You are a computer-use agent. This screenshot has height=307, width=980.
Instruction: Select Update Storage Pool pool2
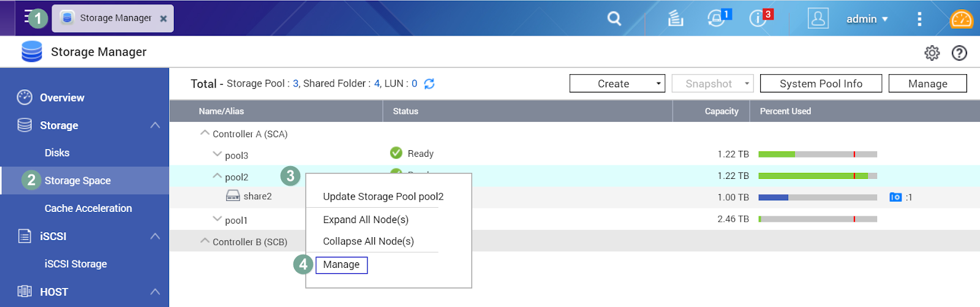click(383, 197)
